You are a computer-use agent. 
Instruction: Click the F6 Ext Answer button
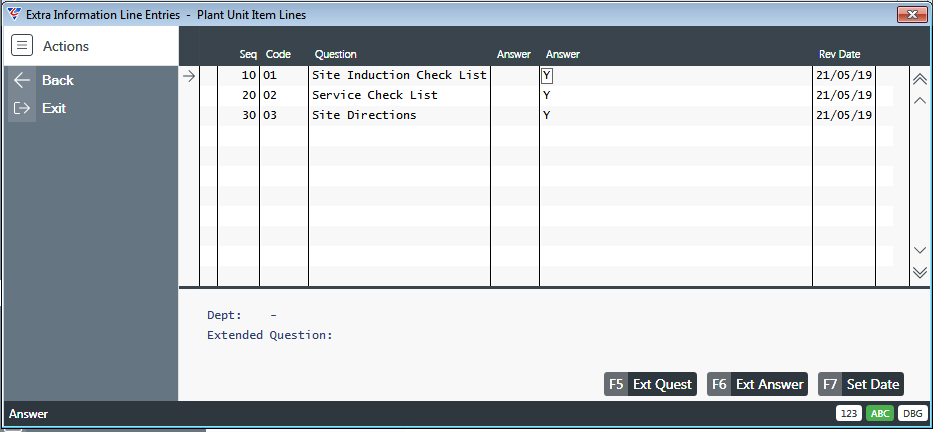[x=757, y=384]
